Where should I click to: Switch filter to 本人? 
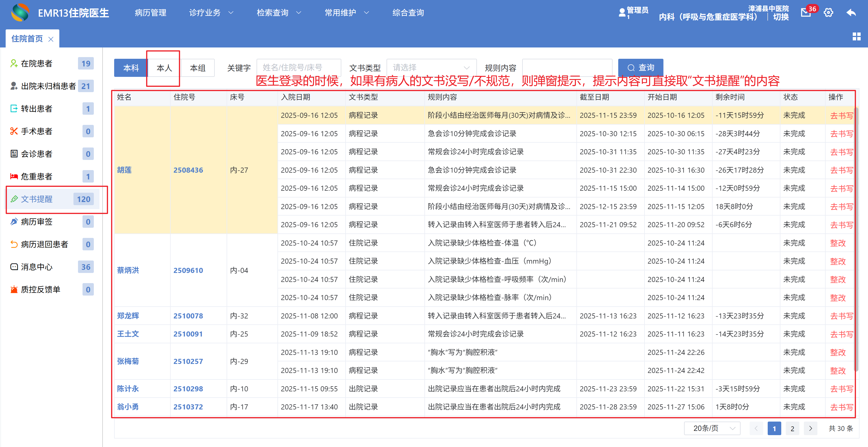click(164, 68)
